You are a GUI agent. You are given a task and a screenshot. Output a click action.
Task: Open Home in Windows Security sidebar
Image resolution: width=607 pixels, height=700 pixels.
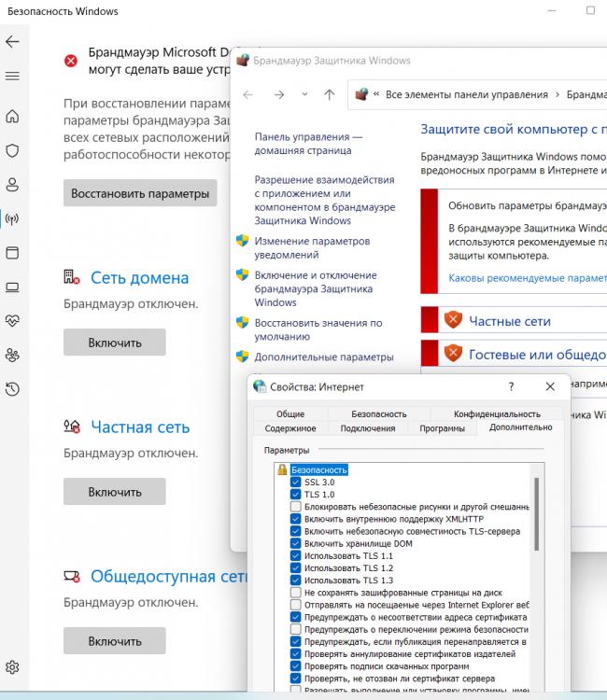point(12,116)
